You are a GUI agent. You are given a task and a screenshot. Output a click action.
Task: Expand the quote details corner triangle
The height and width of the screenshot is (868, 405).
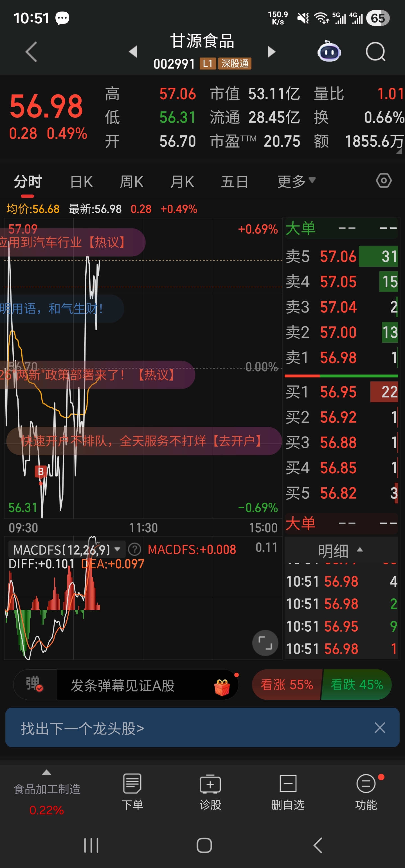(399, 152)
